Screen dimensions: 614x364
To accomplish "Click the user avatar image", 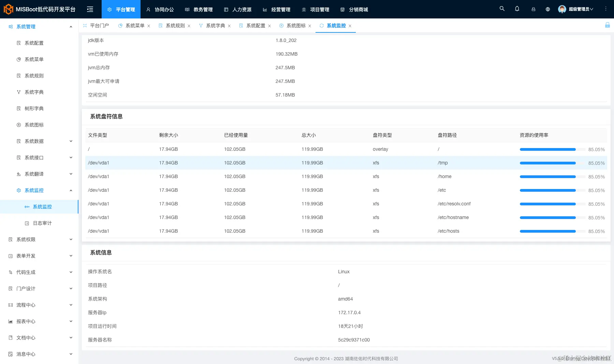I will tap(562, 9).
